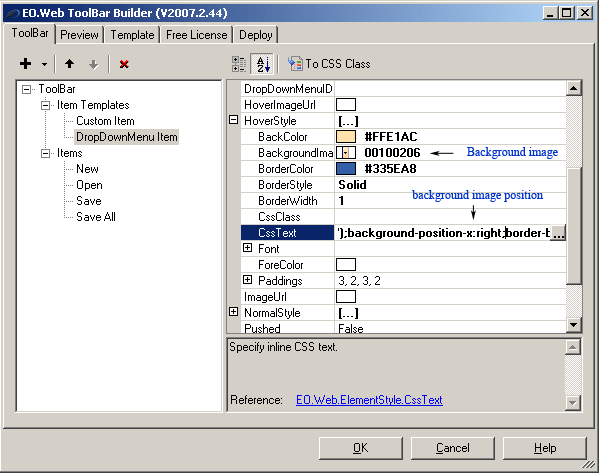Click description pane scroll down arrow
599x473 pixels.
pyautogui.click(x=573, y=402)
